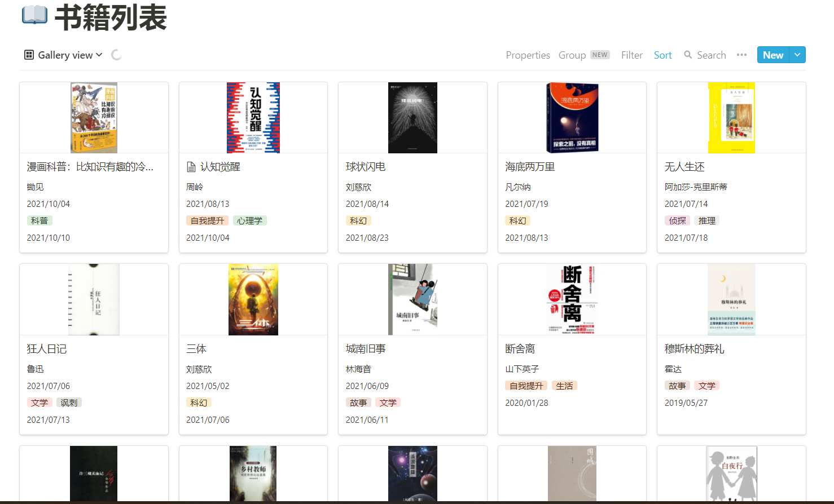
Task: Open the Properties menu
Action: click(528, 55)
